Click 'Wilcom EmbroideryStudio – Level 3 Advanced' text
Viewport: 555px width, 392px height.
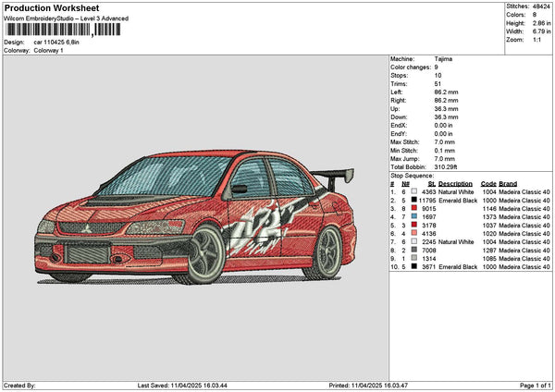67,18
